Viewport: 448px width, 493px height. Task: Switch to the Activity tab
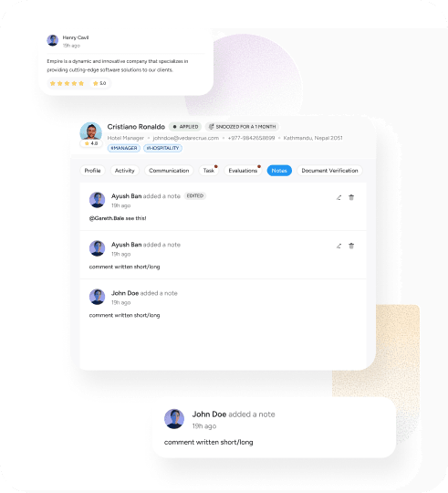click(x=124, y=171)
